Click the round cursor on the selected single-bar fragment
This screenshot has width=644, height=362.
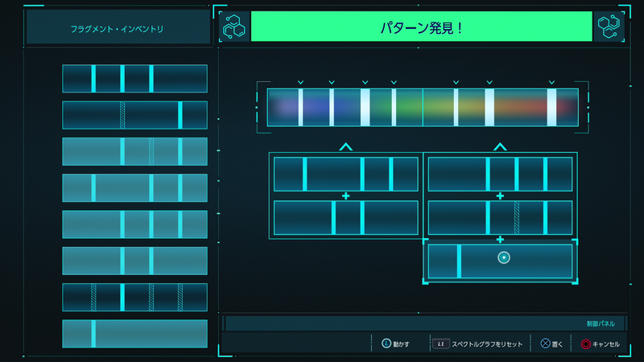click(504, 257)
